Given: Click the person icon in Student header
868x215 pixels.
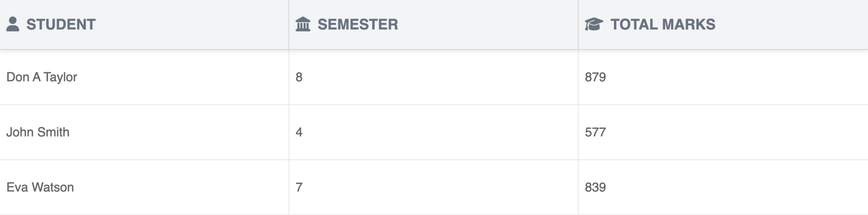Looking at the screenshot, I should click(x=13, y=24).
